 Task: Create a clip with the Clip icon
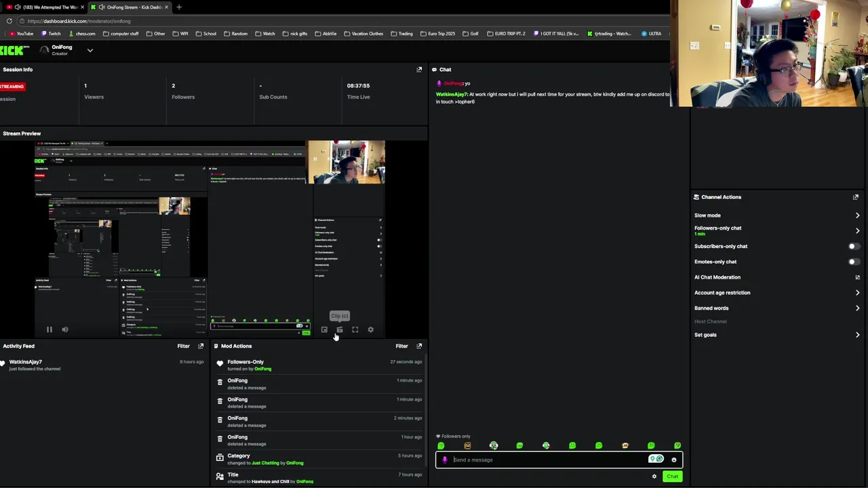[340, 329]
